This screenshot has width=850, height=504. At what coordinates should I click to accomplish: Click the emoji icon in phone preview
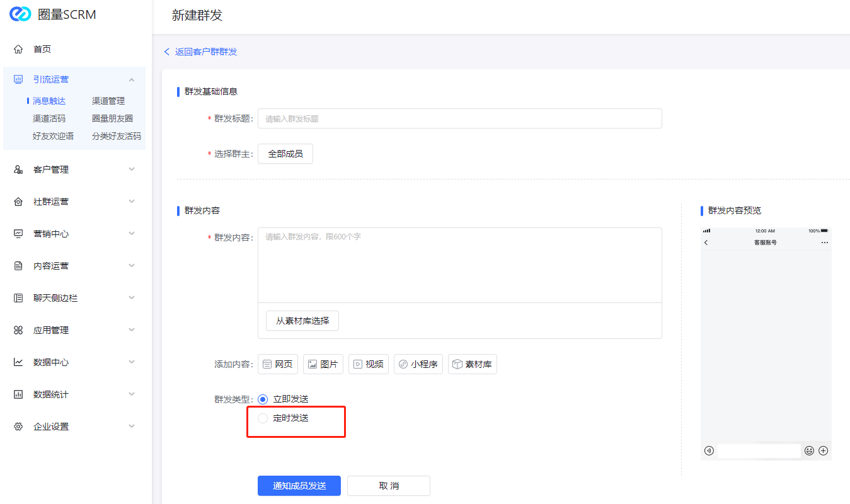click(x=809, y=450)
